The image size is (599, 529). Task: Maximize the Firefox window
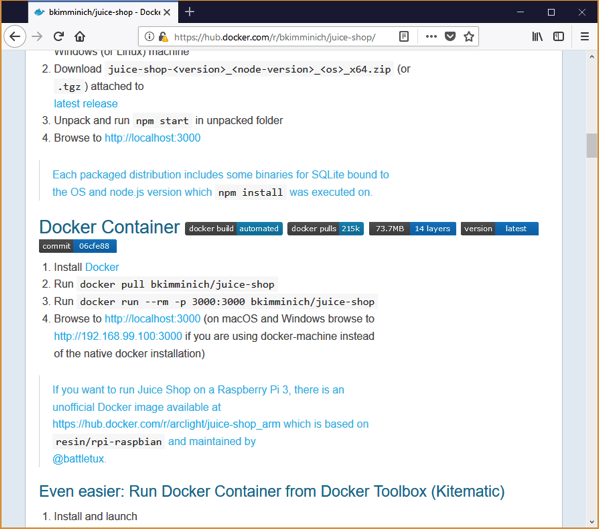point(551,12)
